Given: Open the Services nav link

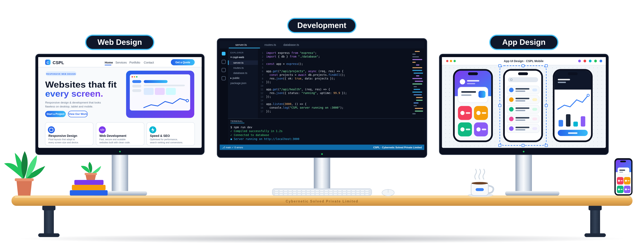Looking at the screenshot, I should (x=121, y=63).
